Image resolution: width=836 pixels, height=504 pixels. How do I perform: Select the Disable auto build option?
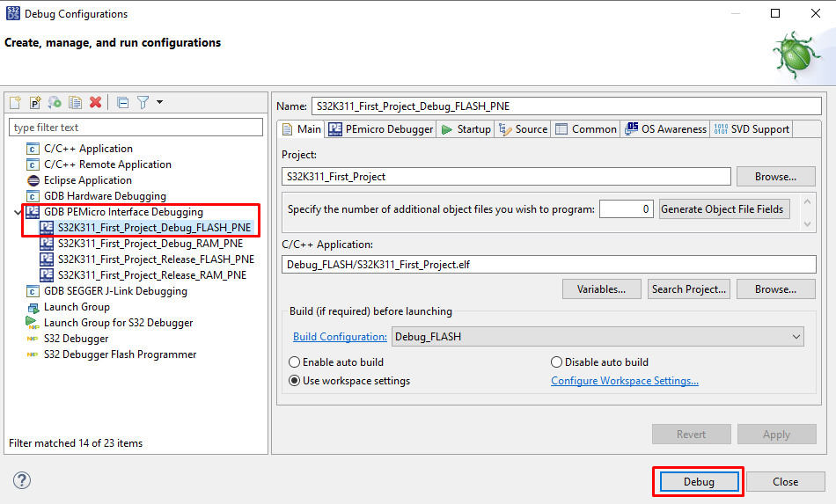point(556,362)
